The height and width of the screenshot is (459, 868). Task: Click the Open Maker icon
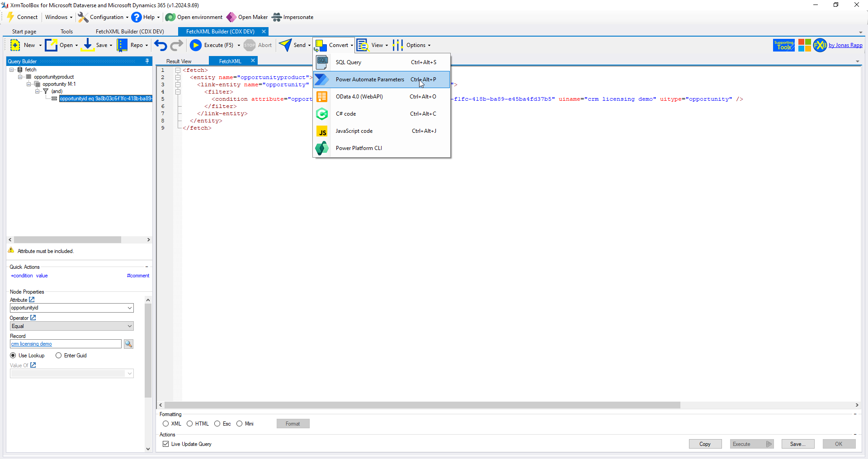231,17
